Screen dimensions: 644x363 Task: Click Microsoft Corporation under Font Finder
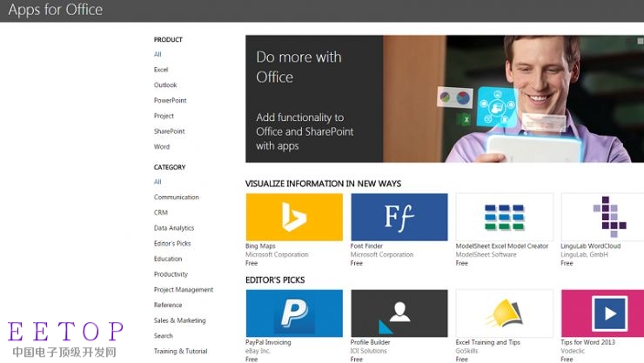(x=382, y=254)
